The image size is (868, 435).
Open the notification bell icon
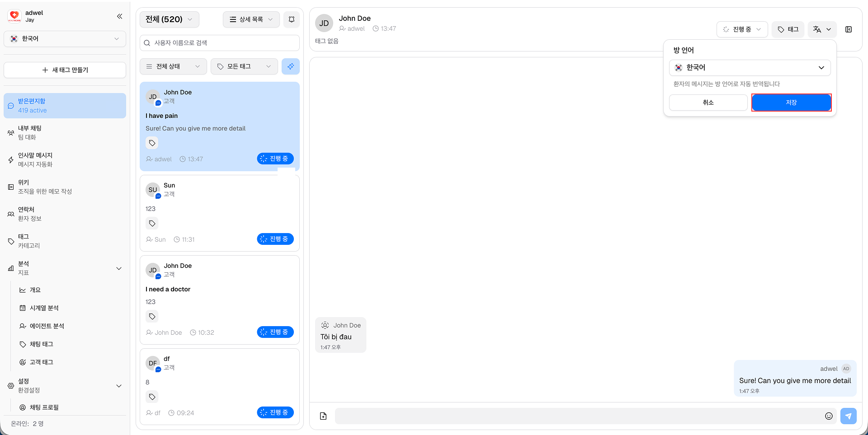pyautogui.click(x=291, y=19)
